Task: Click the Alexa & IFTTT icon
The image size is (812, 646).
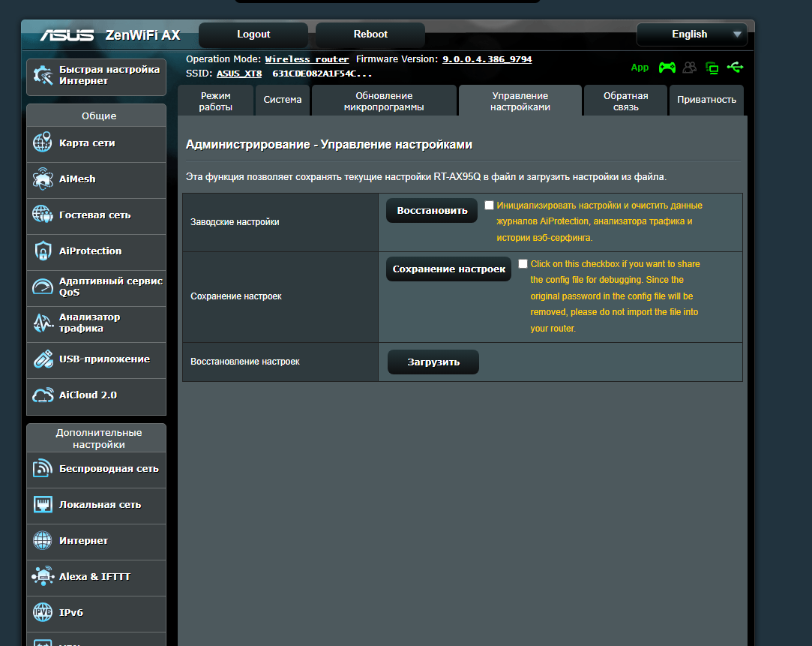Action: click(43, 576)
